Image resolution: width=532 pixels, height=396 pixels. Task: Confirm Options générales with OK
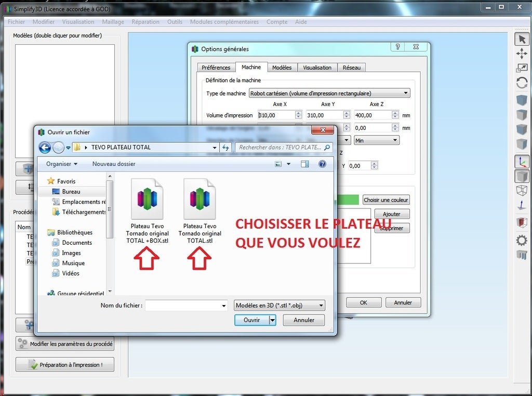pyautogui.click(x=364, y=302)
